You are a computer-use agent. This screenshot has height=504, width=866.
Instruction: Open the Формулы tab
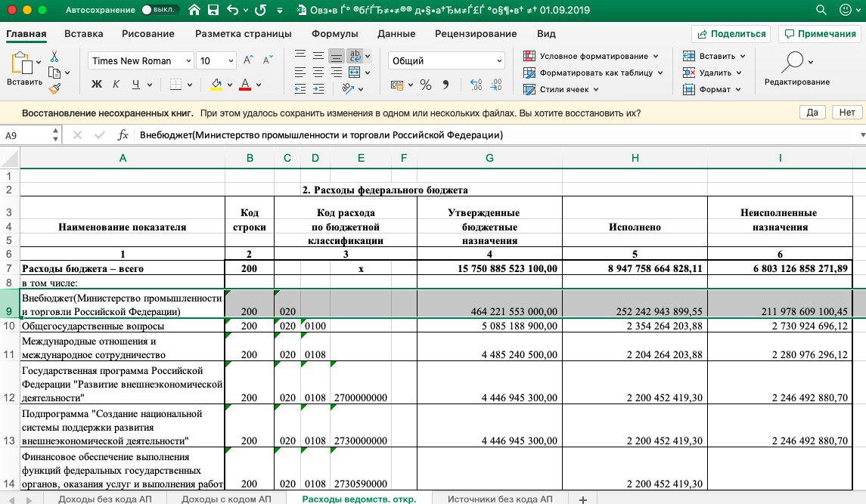pos(335,34)
